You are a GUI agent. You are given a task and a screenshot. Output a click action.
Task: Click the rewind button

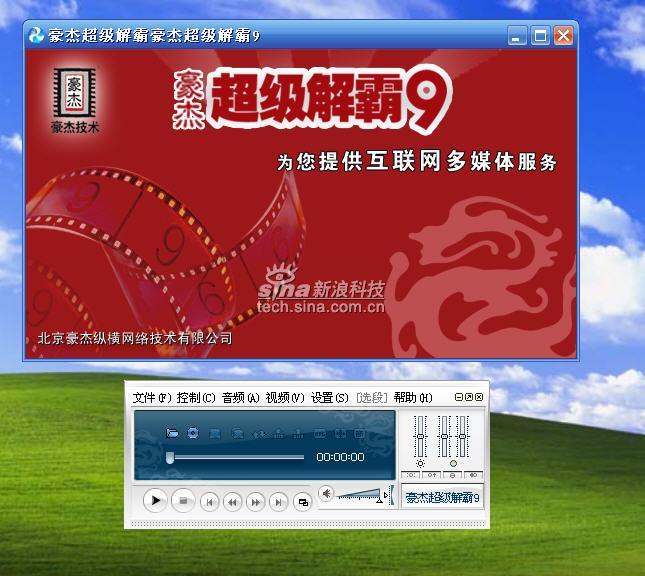(x=232, y=502)
